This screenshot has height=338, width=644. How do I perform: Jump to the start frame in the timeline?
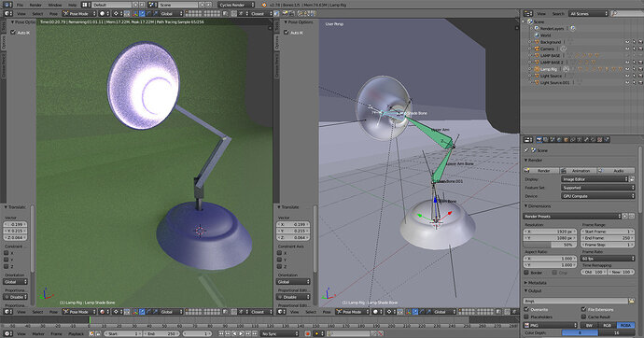click(222, 334)
